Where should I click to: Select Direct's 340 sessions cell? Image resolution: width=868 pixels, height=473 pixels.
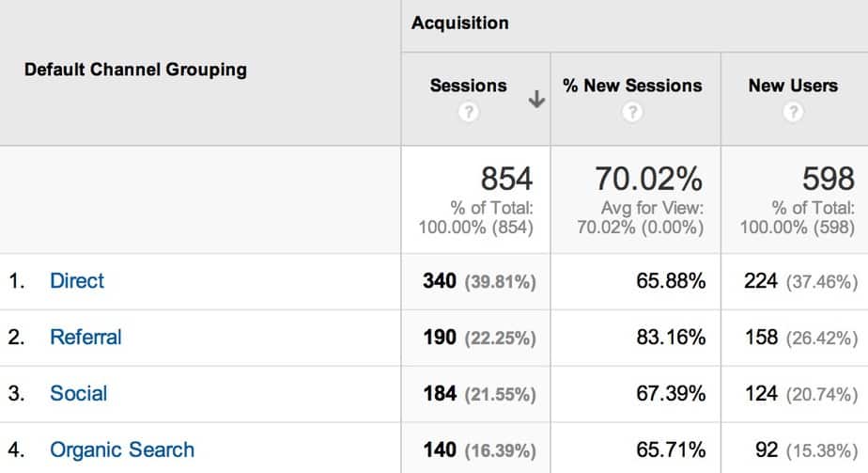tap(440, 281)
